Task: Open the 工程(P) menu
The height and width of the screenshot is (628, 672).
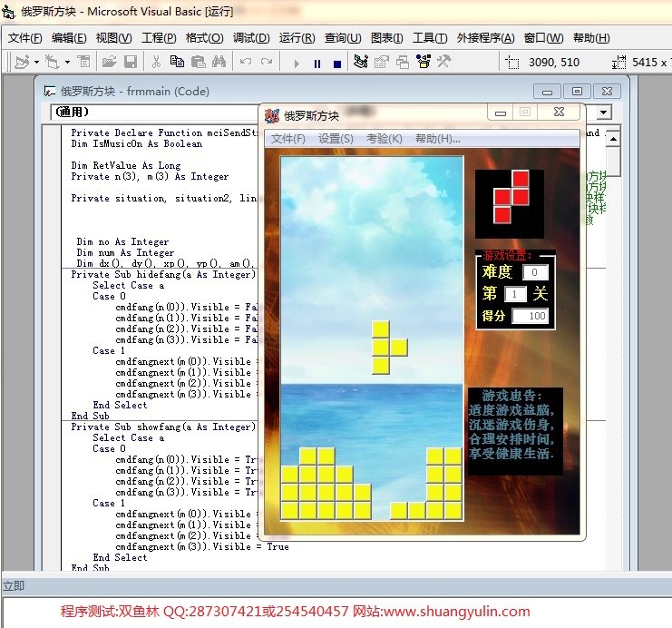Action: [159, 38]
